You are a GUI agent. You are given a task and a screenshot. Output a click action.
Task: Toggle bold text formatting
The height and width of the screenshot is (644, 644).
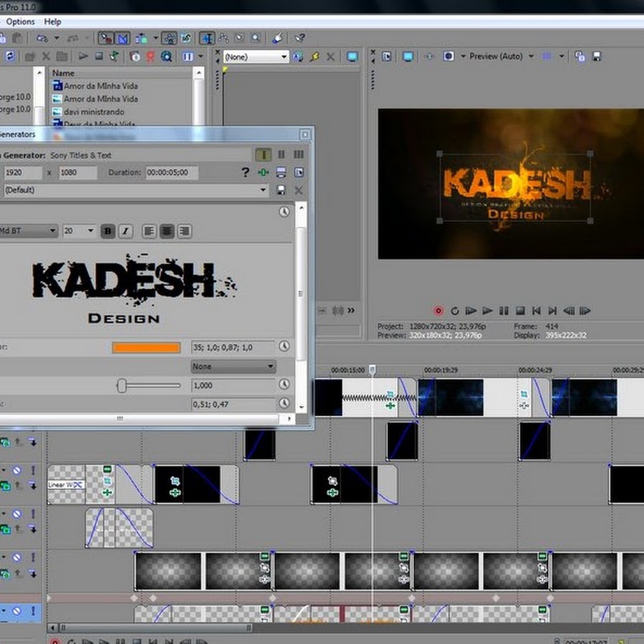(107, 231)
